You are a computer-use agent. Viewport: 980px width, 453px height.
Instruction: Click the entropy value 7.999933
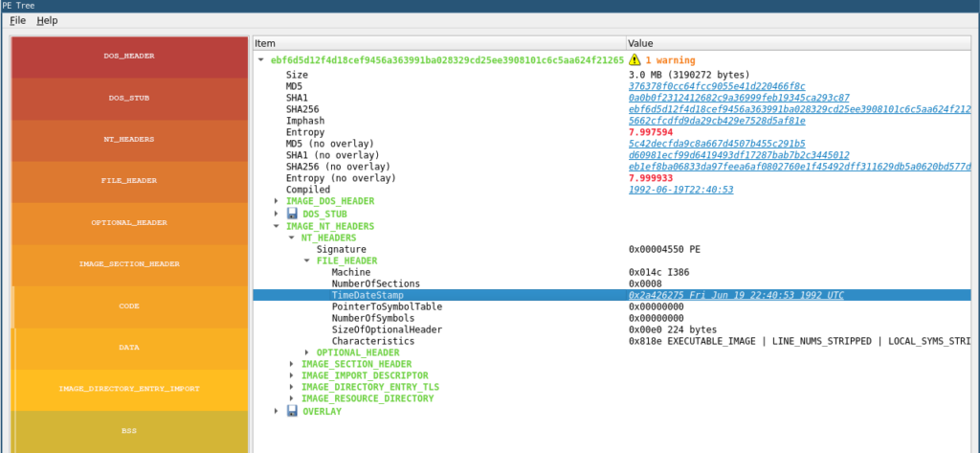tap(651, 178)
